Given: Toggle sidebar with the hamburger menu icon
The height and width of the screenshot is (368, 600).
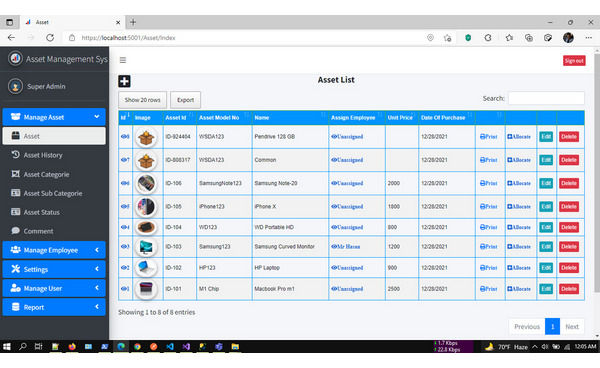Looking at the screenshot, I should pos(123,60).
